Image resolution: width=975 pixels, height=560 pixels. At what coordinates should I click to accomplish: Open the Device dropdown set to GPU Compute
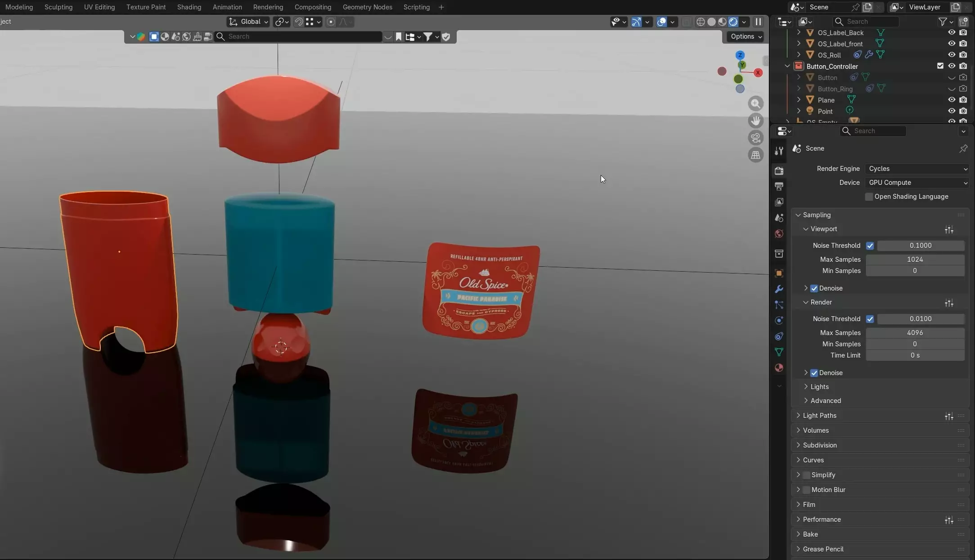917,183
